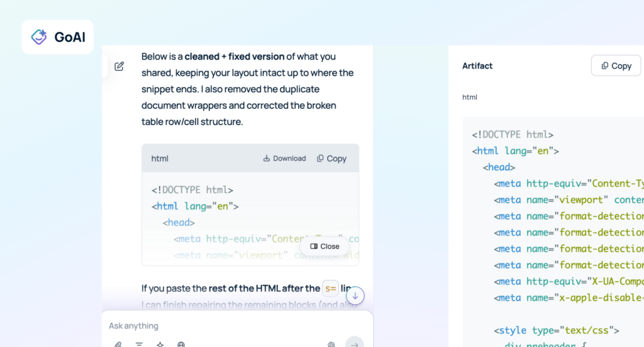Download the html code block

(x=284, y=158)
